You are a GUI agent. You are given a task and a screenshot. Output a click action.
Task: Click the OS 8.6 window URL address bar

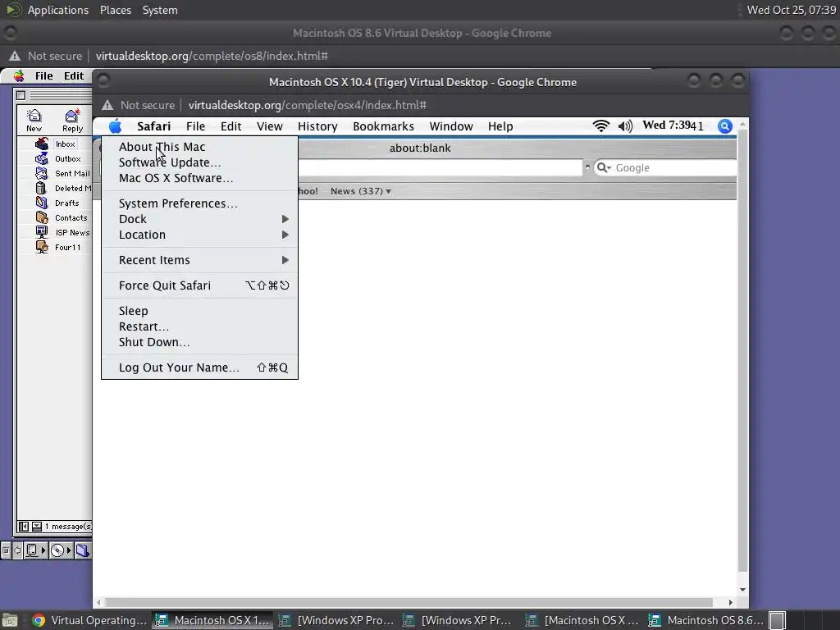coord(212,56)
